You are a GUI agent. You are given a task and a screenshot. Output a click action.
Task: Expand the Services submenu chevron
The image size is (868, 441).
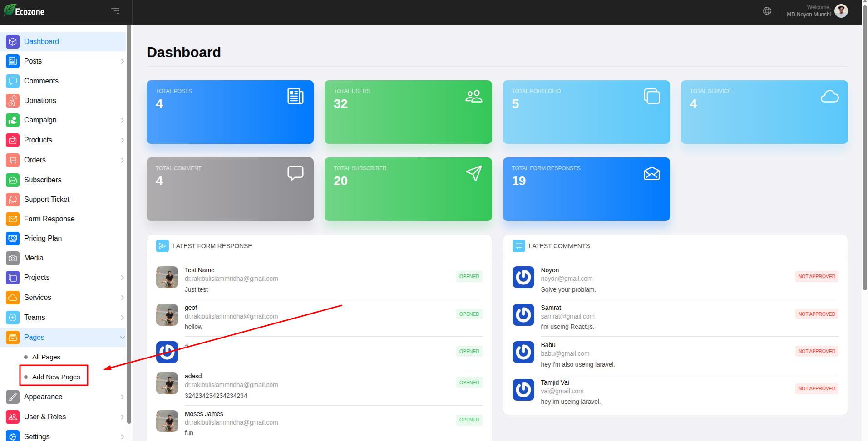coord(122,298)
